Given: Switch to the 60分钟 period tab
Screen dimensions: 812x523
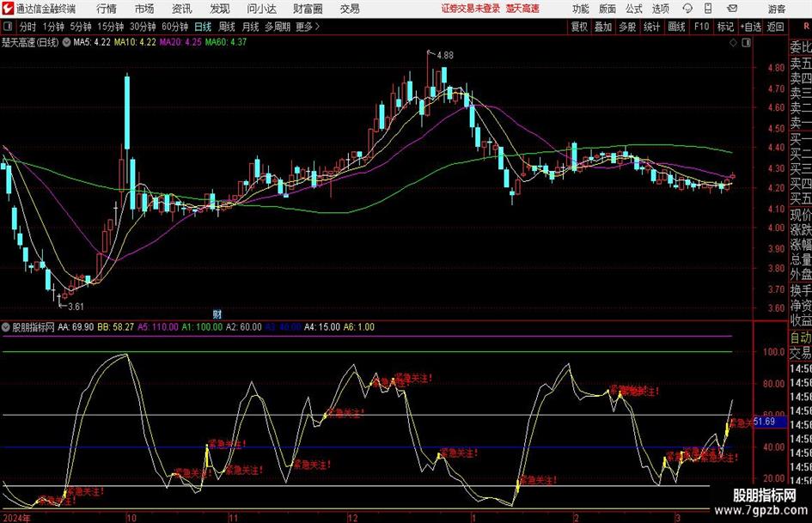Looking at the screenshot, I should coord(175,27).
